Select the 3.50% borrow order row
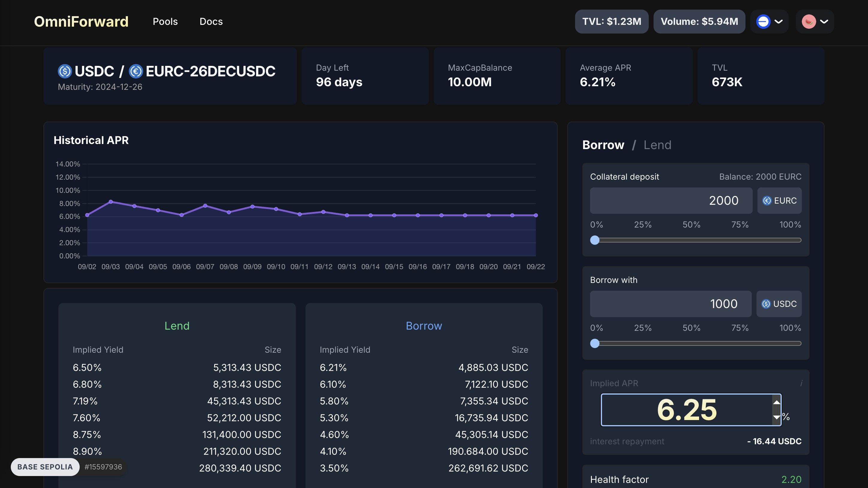Screen dimensions: 868x488 (424, 468)
